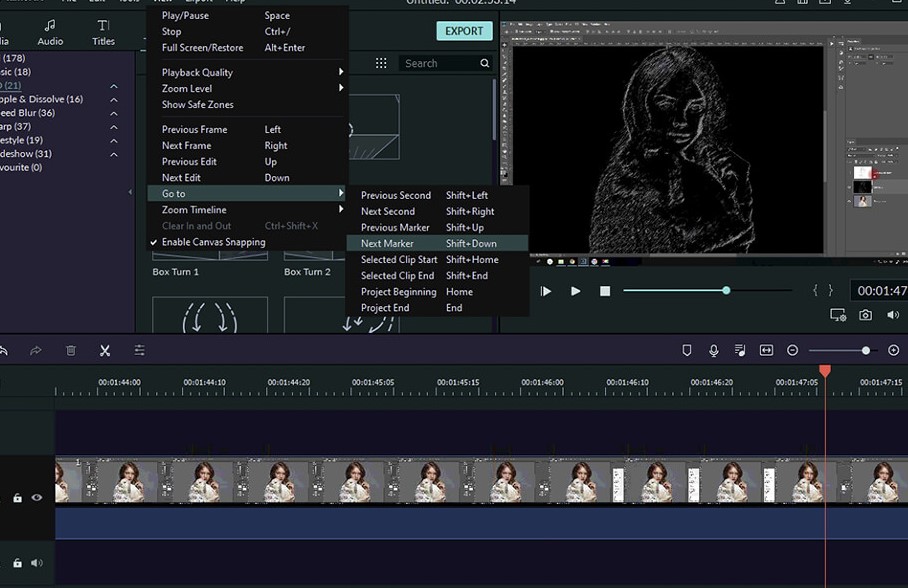Select the (178) category

[13, 58]
